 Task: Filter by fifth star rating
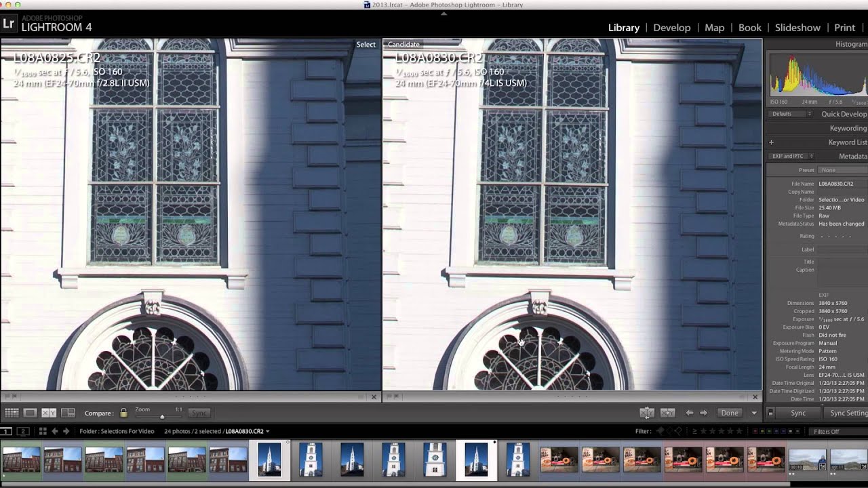pos(739,431)
